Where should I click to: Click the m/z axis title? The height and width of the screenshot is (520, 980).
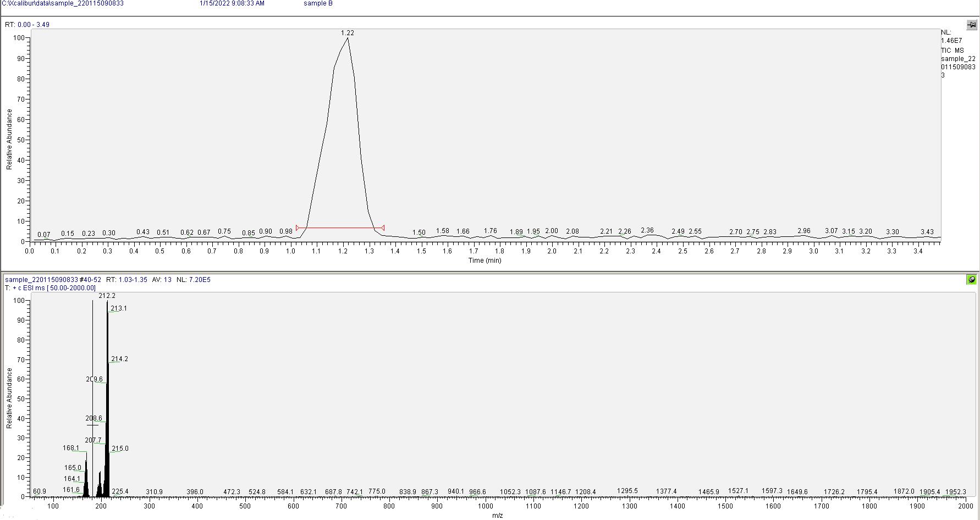[x=497, y=516]
